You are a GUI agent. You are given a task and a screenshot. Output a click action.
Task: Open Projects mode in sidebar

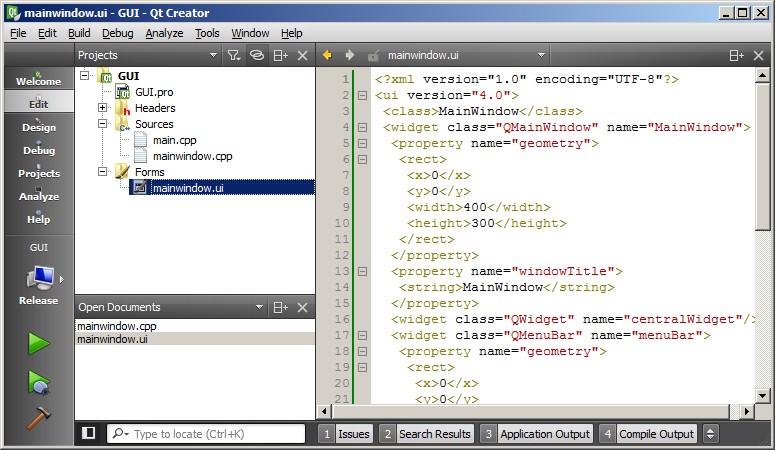39,171
